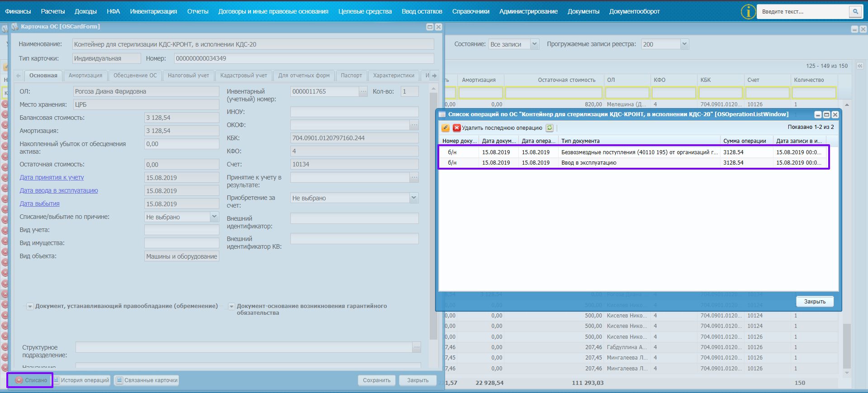The width and height of the screenshot is (868, 393).
Task: Sort by Тип документа column header
Action: point(639,141)
